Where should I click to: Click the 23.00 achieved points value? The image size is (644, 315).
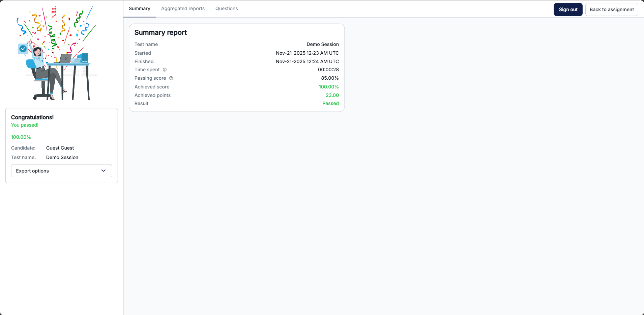pos(332,95)
